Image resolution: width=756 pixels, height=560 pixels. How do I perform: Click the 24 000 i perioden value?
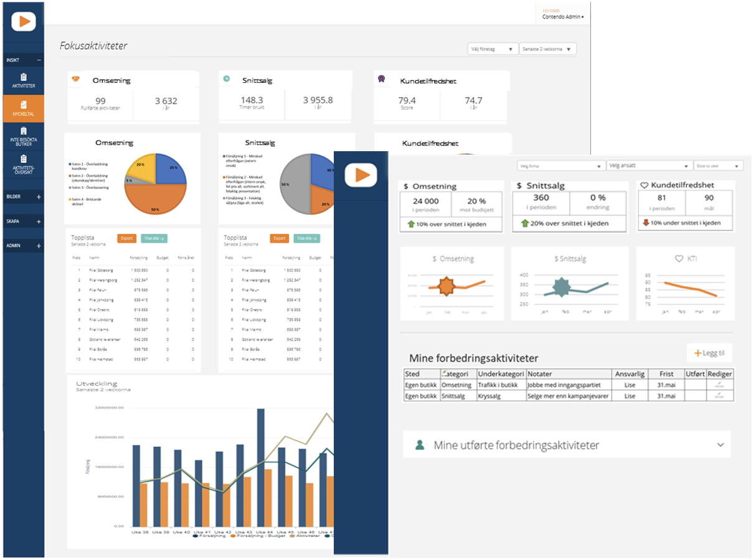click(x=426, y=201)
